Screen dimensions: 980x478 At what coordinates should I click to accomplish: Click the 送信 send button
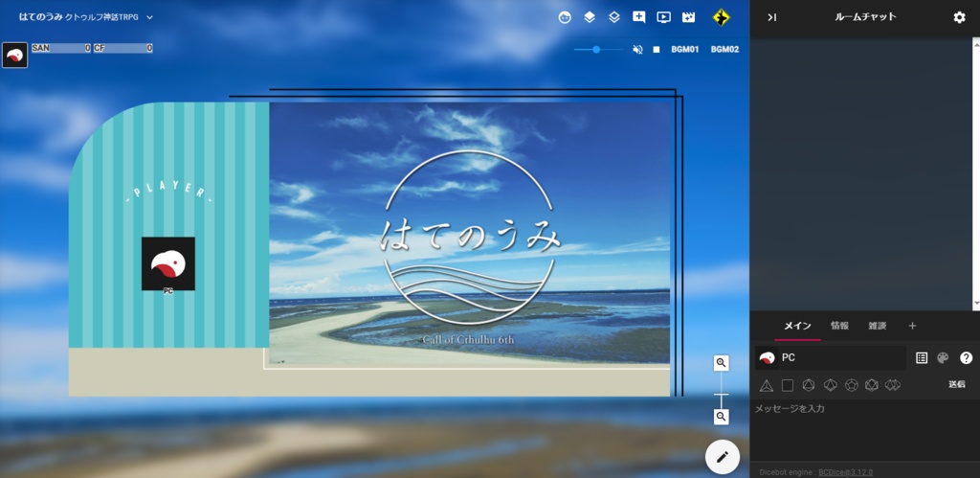click(957, 385)
